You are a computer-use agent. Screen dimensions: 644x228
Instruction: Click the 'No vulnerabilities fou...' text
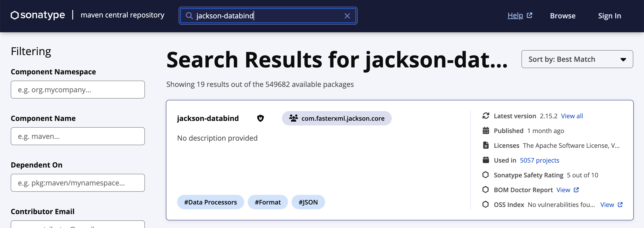coord(561,204)
